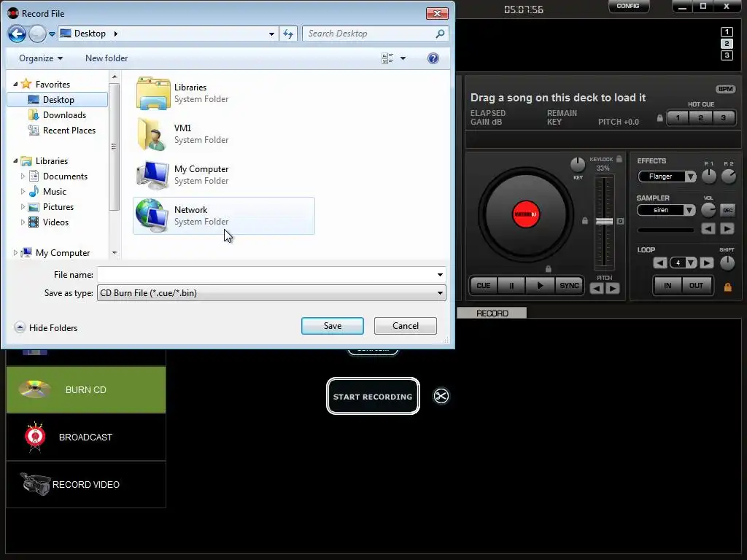Collapse the Favorites tree group
Screen dimensions: 747x560
coord(15,85)
